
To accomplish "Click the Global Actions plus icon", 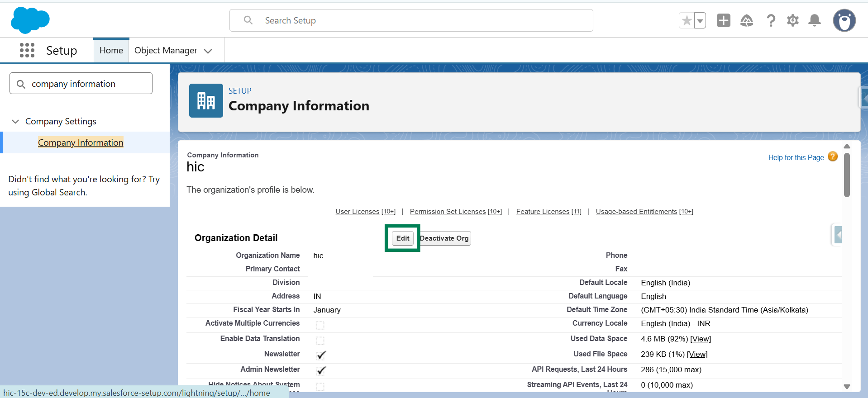I will pyautogui.click(x=723, y=20).
